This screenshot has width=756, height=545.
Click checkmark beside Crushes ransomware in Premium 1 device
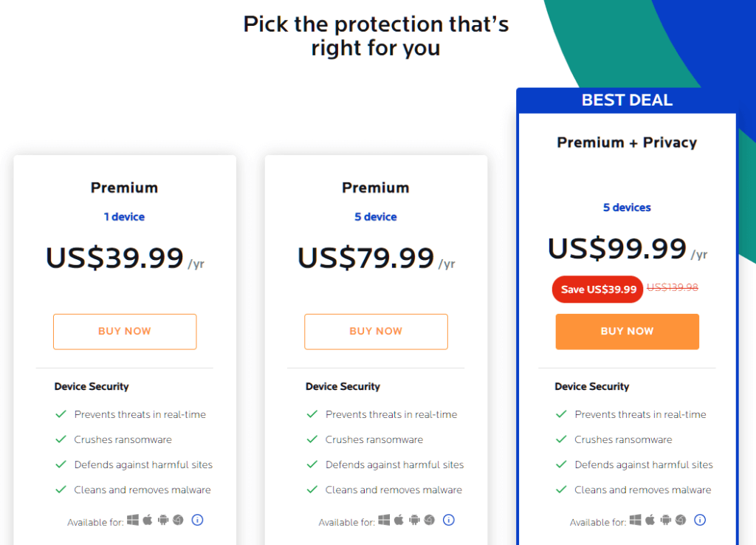61,439
